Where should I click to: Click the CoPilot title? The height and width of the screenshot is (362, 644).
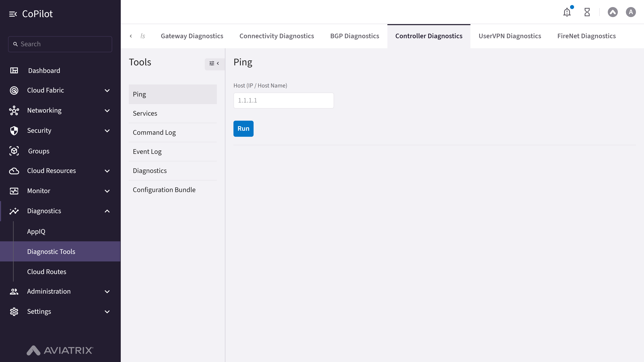(x=37, y=14)
